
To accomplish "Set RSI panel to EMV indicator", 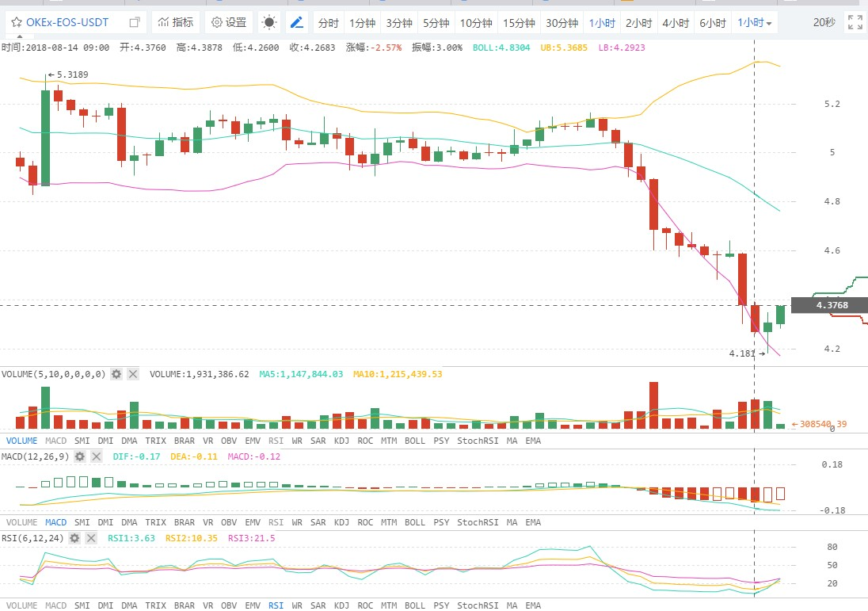I will coord(253,605).
